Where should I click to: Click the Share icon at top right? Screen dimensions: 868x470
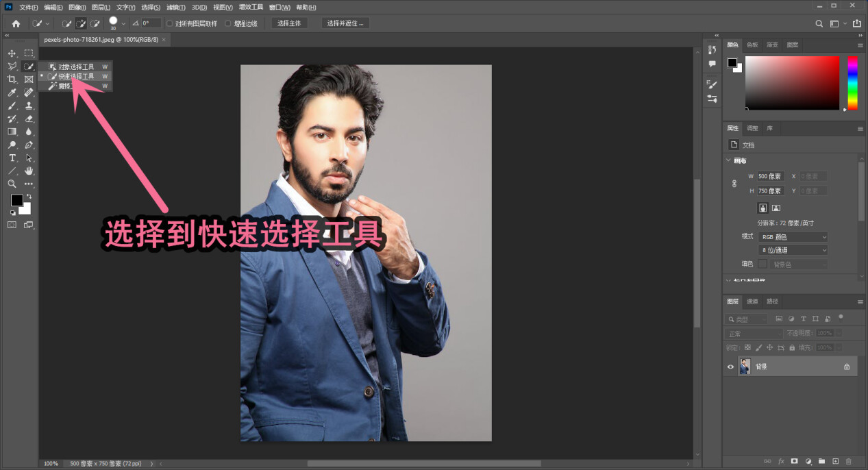(x=856, y=23)
